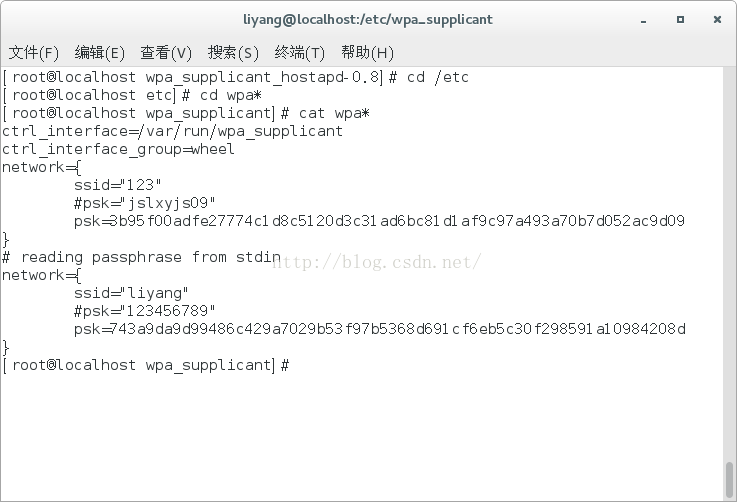The width and height of the screenshot is (737, 502).
Task: Open the 查看(V) View menu
Action: [166, 52]
